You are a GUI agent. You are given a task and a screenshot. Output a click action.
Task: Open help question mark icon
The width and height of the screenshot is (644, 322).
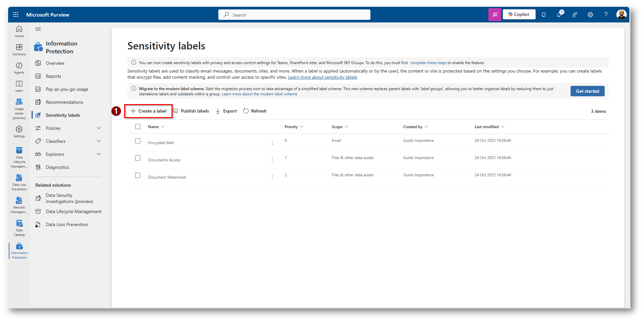coord(606,15)
